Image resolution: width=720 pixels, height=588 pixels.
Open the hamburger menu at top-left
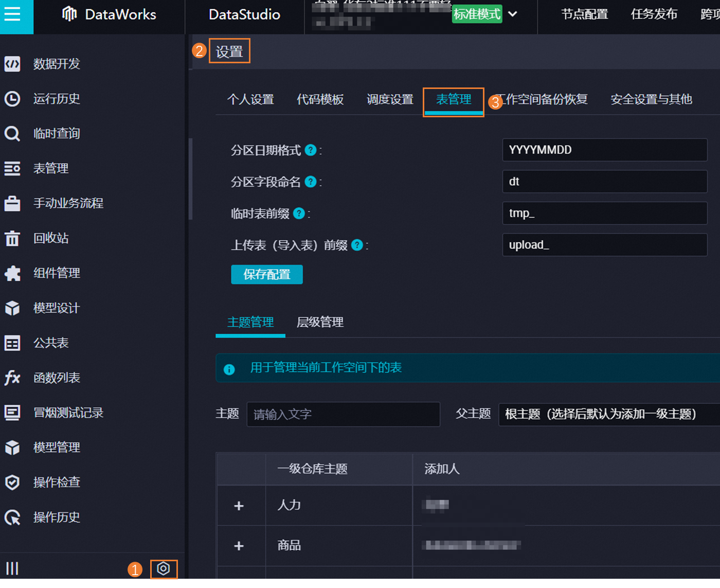tap(12, 14)
